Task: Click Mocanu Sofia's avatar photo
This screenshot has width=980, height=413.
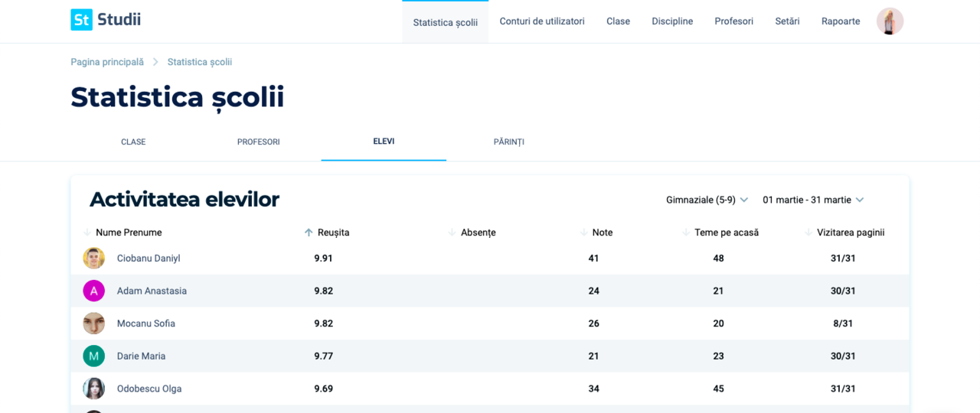Action: tap(93, 324)
